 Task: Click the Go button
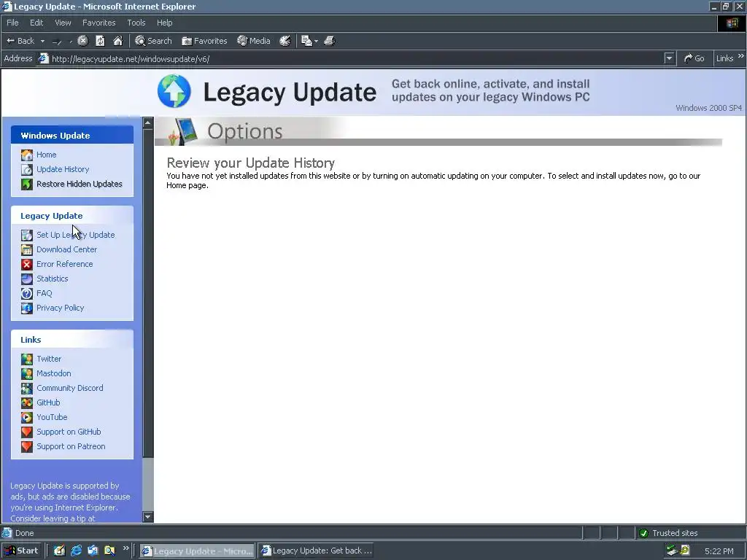click(694, 58)
